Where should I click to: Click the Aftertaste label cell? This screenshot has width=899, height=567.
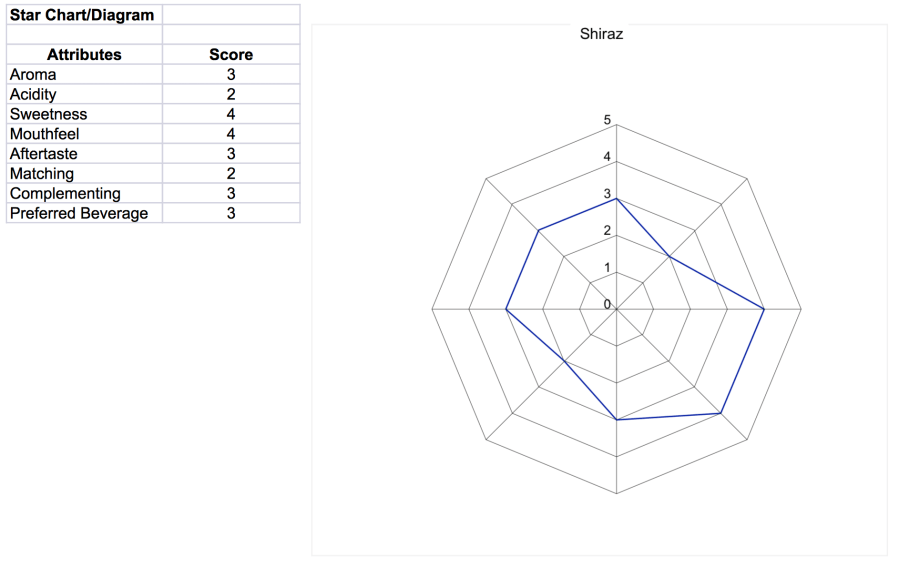[x=84, y=154]
